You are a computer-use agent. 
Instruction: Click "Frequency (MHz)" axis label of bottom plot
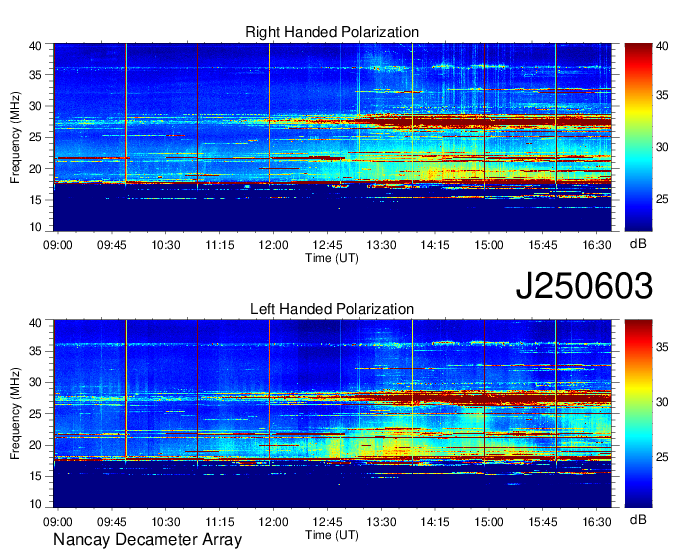click(x=15, y=414)
